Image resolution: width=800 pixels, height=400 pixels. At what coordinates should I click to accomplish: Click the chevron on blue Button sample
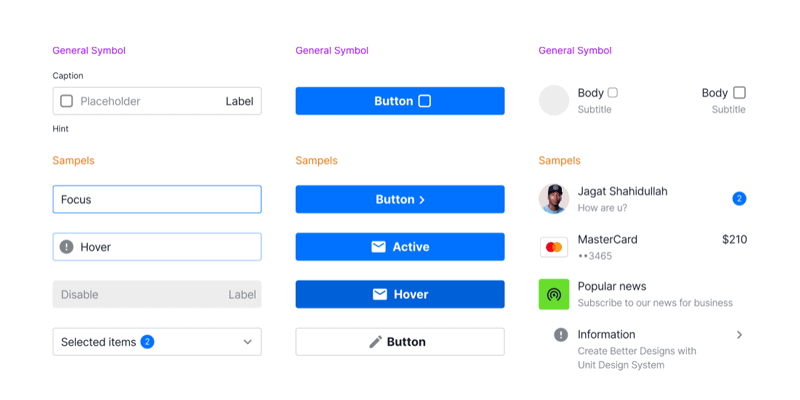click(x=422, y=200)
